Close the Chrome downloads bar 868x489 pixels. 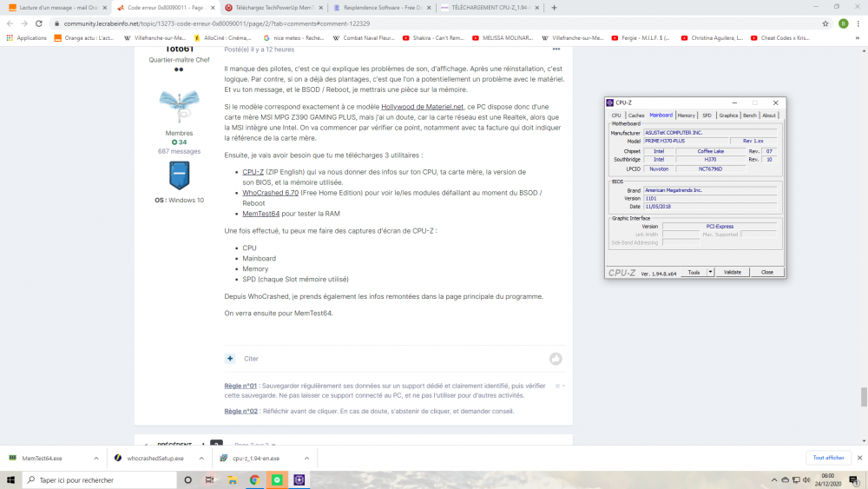click(x=859, y=458)
